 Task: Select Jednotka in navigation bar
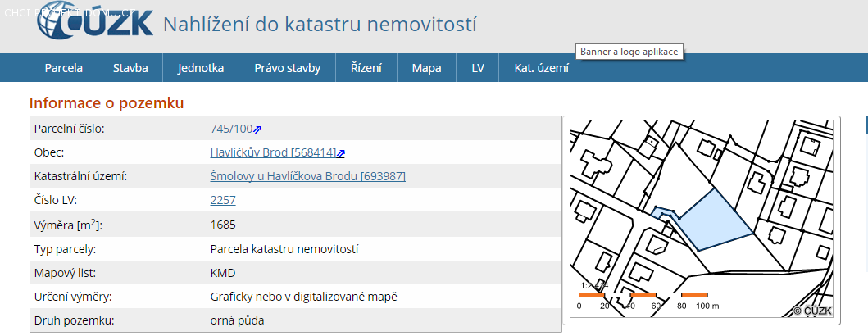[x=201, y=68]
